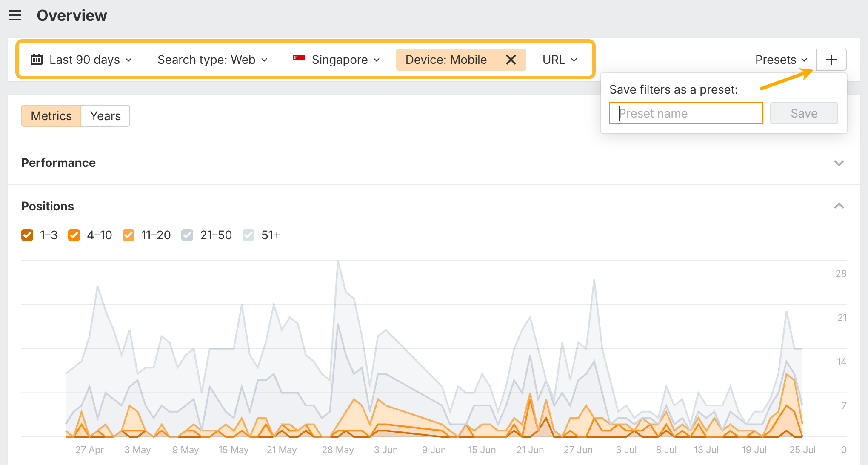Screen dimensions: 868x465
Task: Focus the Preset name input field
Action: click(686, 113)
